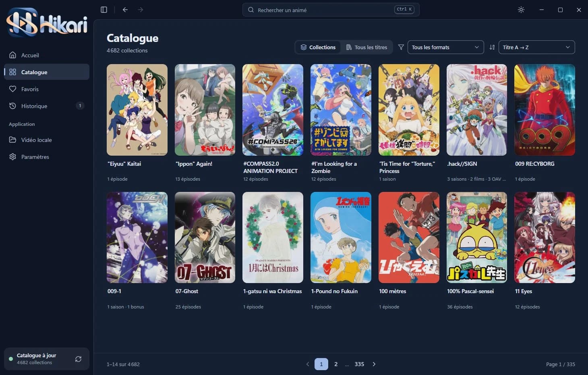
Task: Select page 1 button
Action: 321,364
